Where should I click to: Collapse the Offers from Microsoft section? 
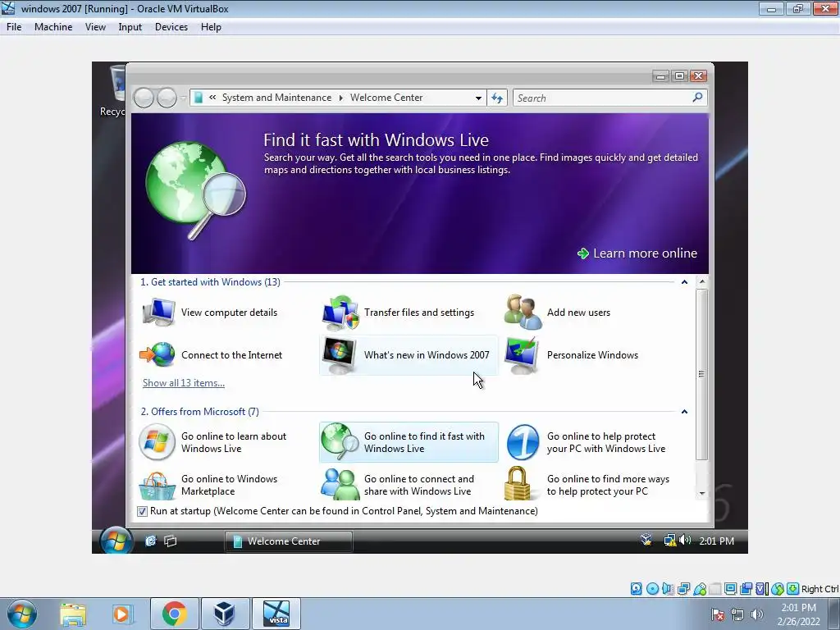click(684, 412)
